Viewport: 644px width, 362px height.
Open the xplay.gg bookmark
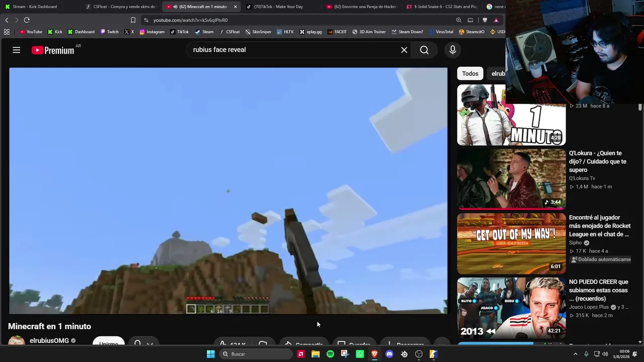pyautogui.click(x=310, y=32)
